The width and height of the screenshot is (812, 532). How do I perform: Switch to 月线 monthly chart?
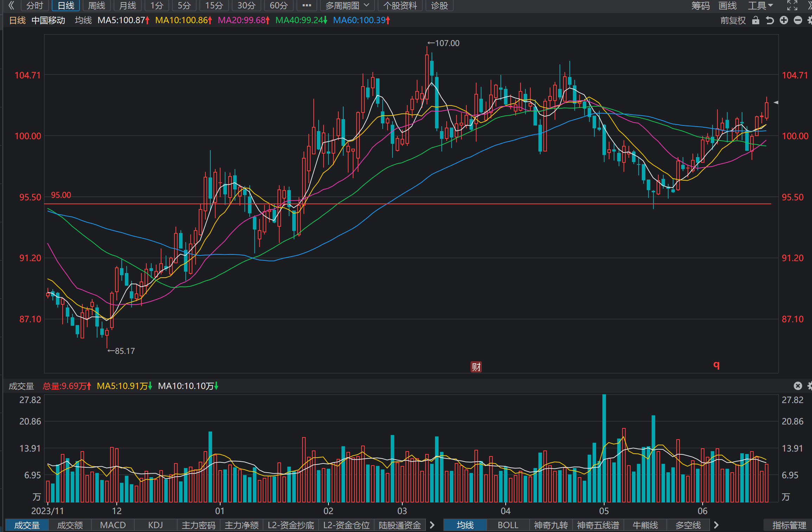[x=128, y=6]
